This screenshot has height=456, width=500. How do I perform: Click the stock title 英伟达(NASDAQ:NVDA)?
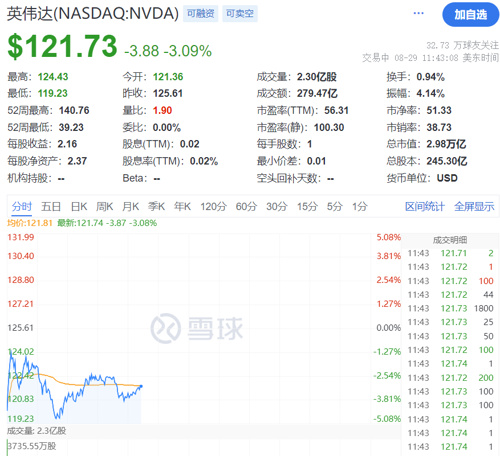[x=93, y=14]
